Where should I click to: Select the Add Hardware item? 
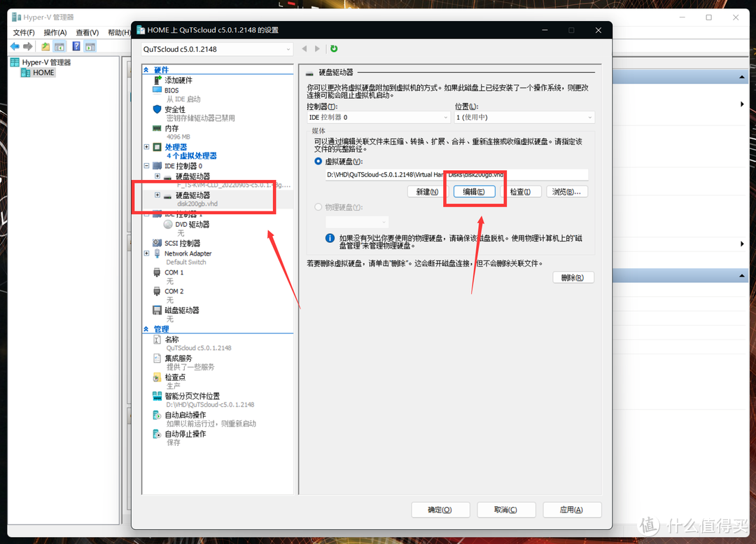pos(178,80)
